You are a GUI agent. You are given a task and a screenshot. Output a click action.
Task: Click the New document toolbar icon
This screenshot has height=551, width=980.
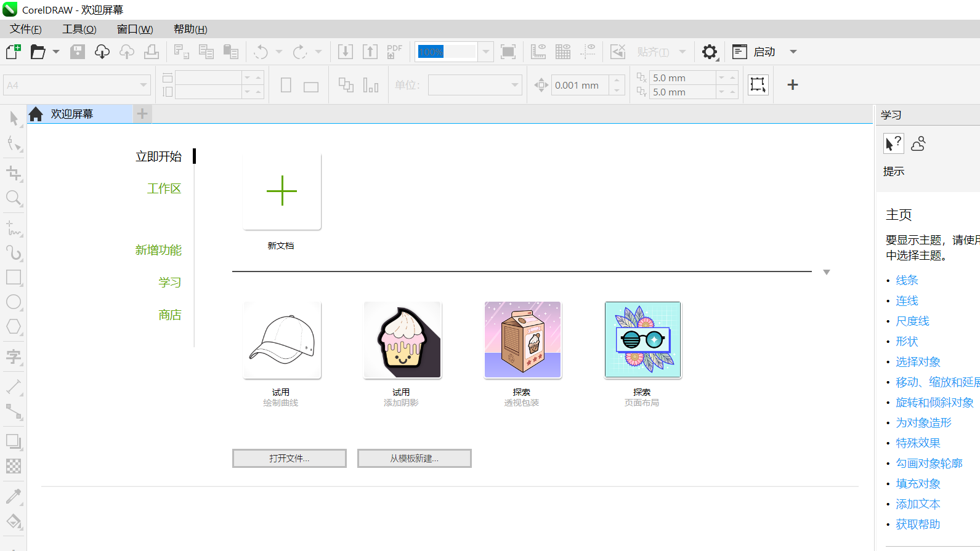click(13, 52)
